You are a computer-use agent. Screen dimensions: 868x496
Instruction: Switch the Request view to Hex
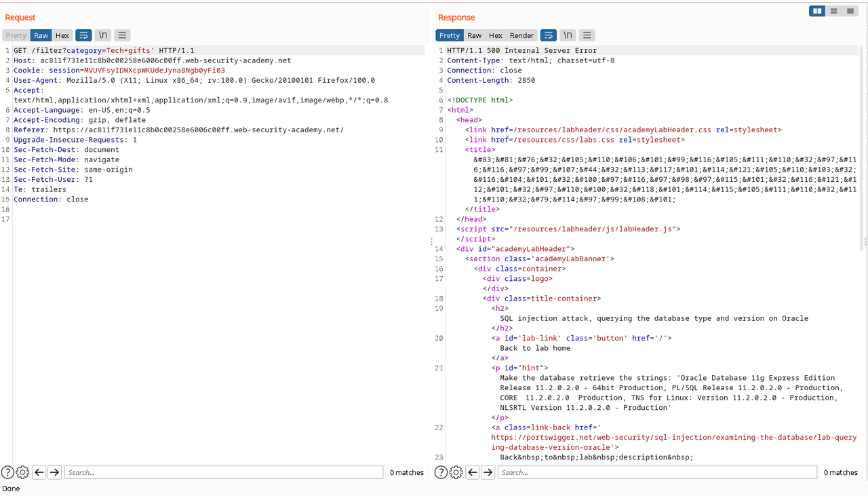(x=62, y=35)
